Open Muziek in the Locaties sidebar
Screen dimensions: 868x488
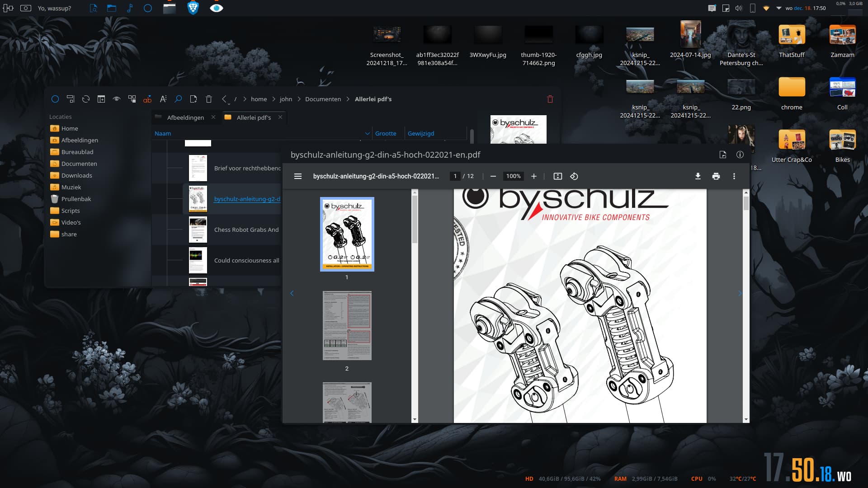(x=71, y=187)
